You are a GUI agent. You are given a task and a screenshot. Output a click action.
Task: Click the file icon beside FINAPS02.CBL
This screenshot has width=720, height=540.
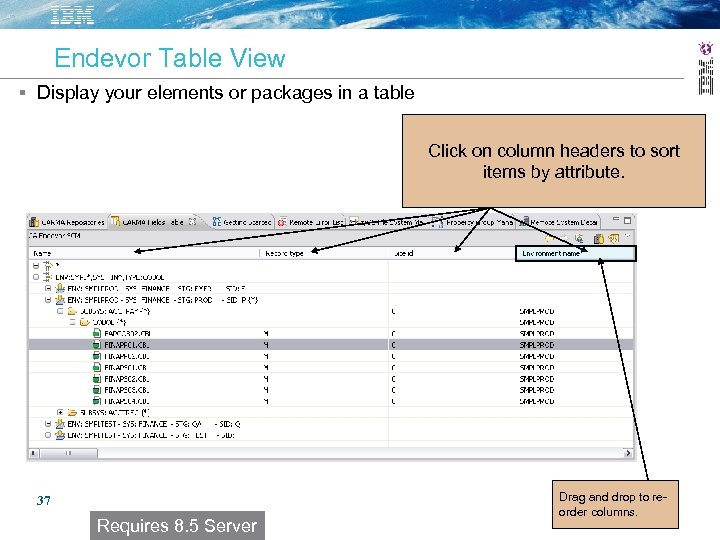coord(96,378)
